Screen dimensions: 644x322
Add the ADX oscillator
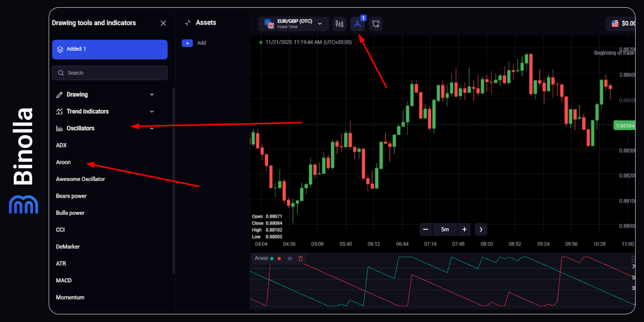click(x=61, y=145)
